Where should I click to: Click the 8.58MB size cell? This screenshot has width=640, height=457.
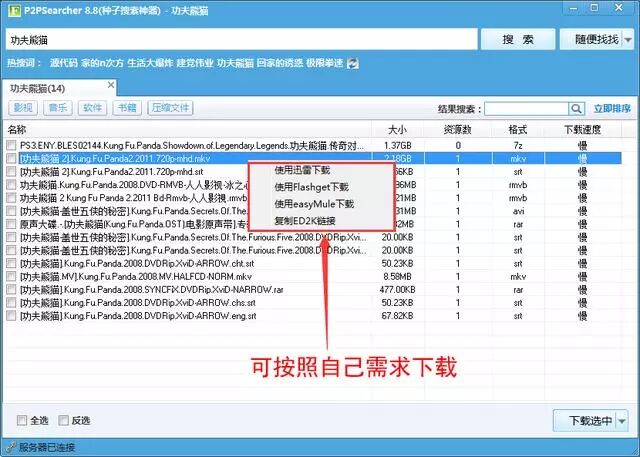pyautogui.click(x=397, y=277)
